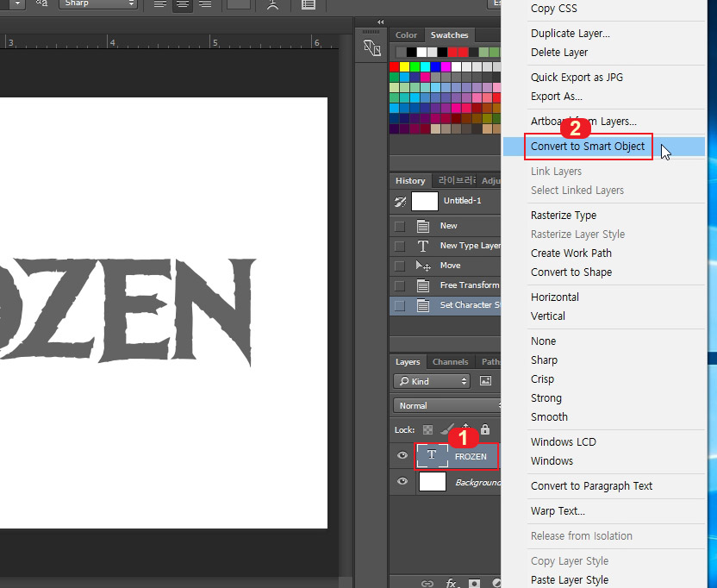This screenshot has height=588, width=717.
Task: Set orientation to Vertical in menu
Action: [548, 316]
